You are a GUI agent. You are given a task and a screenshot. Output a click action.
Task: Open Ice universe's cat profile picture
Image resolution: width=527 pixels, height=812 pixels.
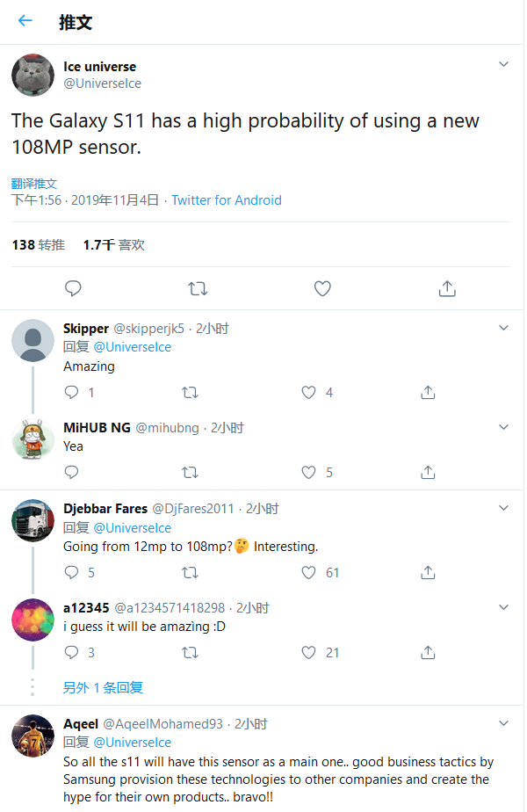(33, 75)
